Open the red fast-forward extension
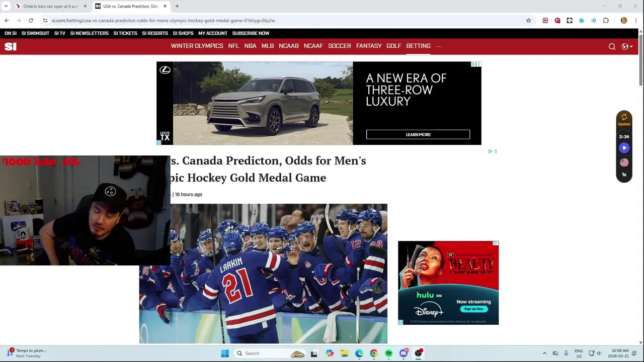 tap(545, 21)
